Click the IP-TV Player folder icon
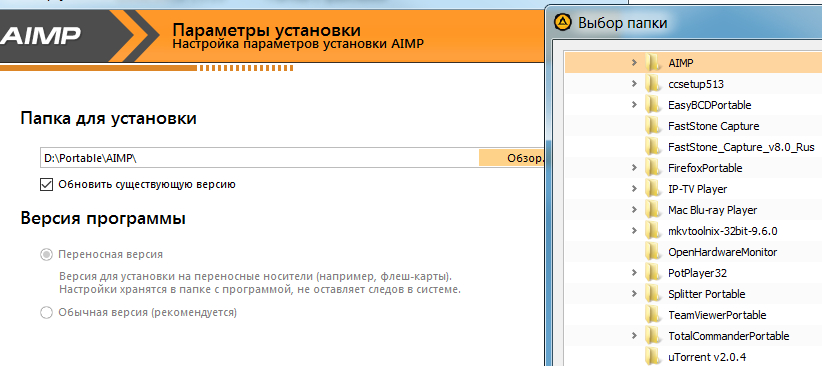Image resolution: width=822 pixels, height=366 pixels. click(x=653, y=189)
